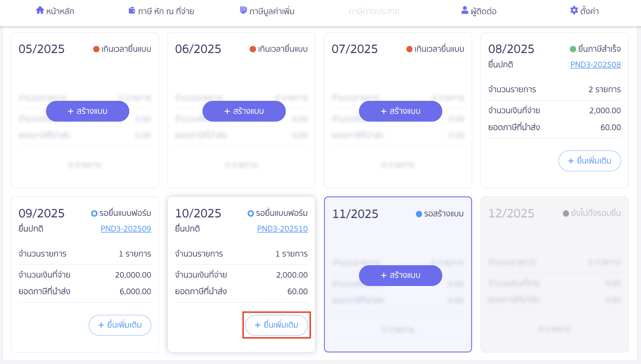
Task: Open the PND3-202509 link
Action: (126, 229)
